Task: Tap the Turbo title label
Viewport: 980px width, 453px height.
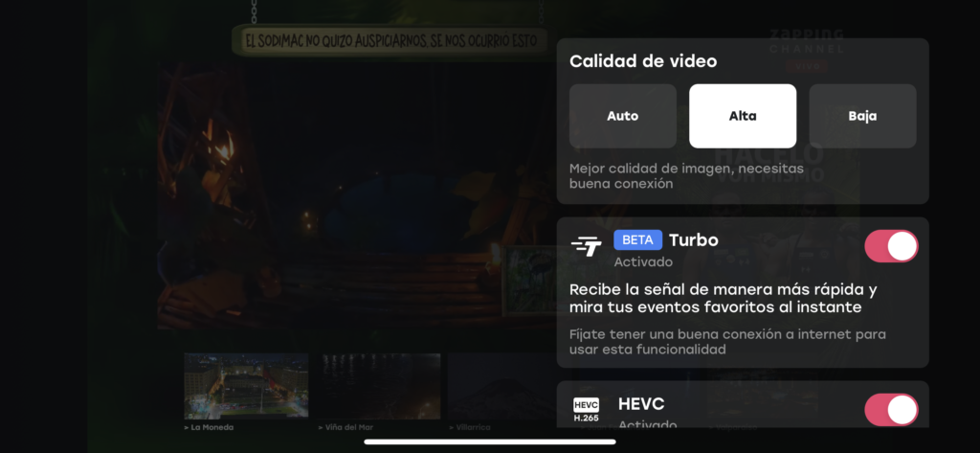Action: (x=694, y=239)
